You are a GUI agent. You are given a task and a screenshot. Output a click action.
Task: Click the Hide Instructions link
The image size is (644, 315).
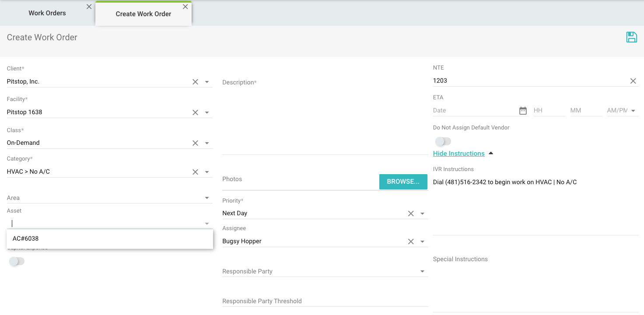click(458, 154)
